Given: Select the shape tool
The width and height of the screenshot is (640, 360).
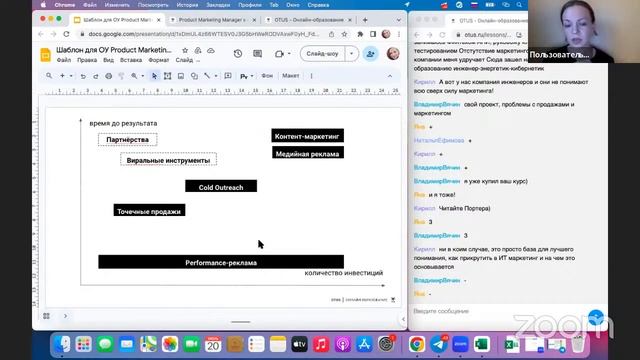Looking at the screenshot, I should click(194, 76).
